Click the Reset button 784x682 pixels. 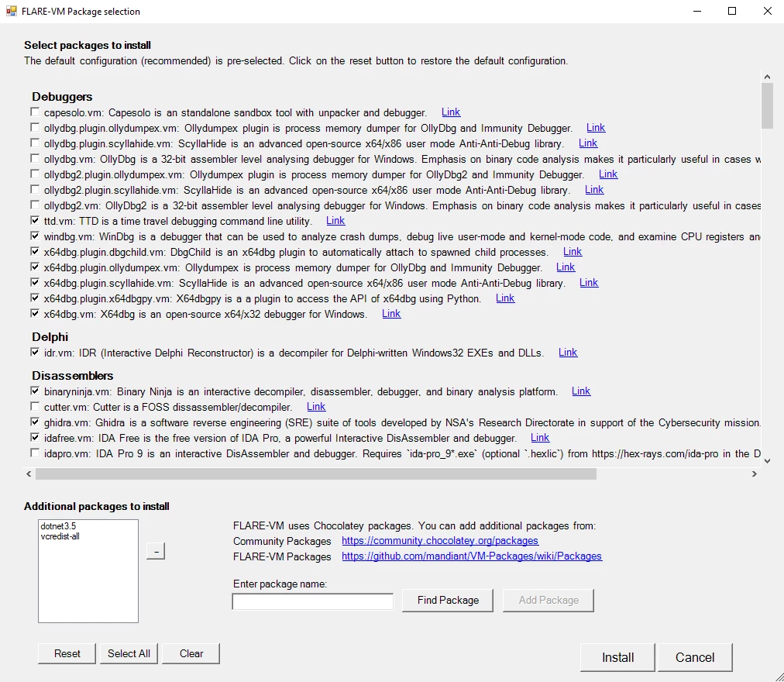[67, 653]
